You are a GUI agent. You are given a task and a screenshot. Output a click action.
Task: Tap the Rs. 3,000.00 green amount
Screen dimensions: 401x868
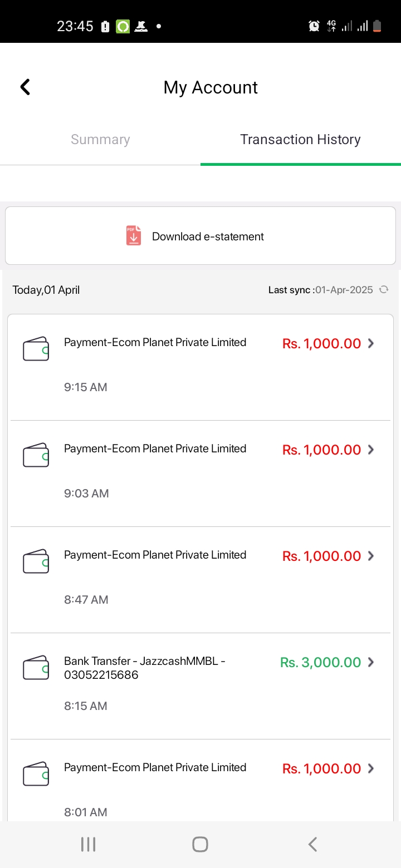click(321, 662)
